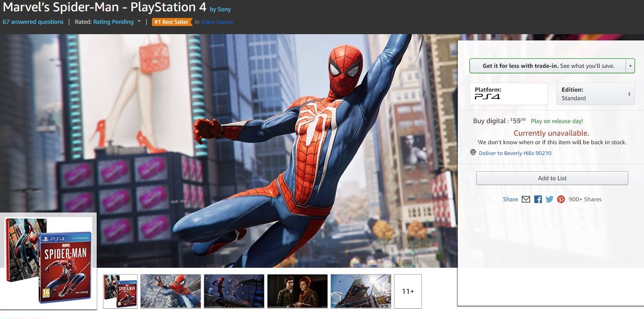Image resolution: width=644 pixels, height=319 pixels.
Task: Expand the trade-in arrow button
Action: pos(631,66)
